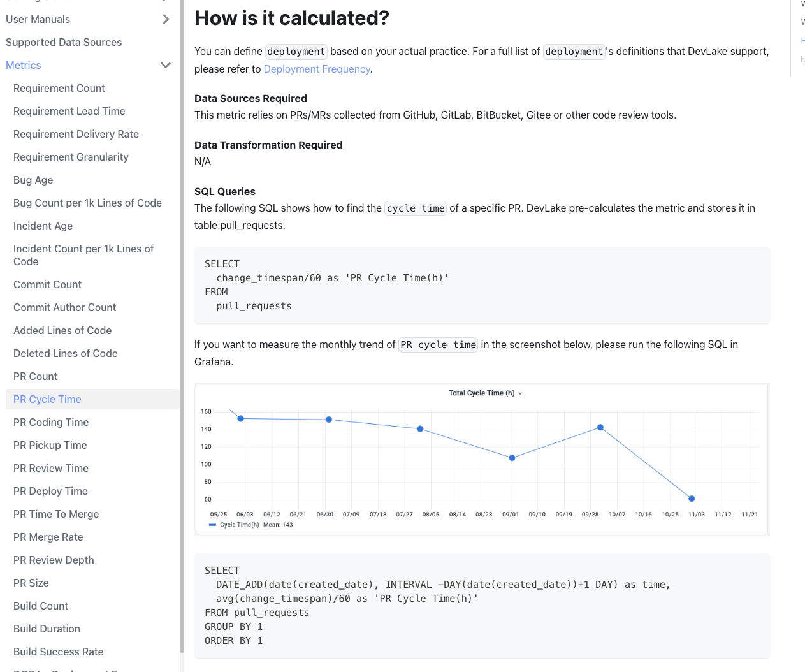Go to Build Success Rate page
Image resolution: width=805 pixels, height=672 pixels.
58,652
